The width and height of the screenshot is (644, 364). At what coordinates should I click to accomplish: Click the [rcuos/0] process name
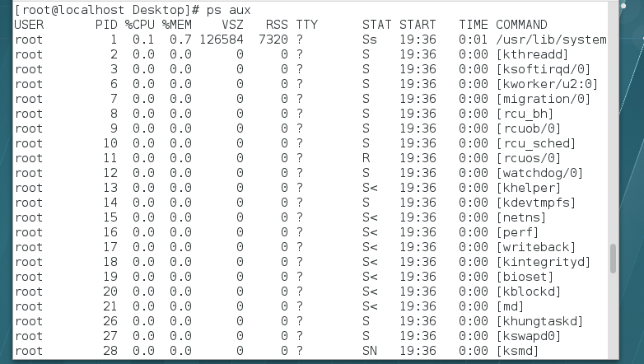529,158
